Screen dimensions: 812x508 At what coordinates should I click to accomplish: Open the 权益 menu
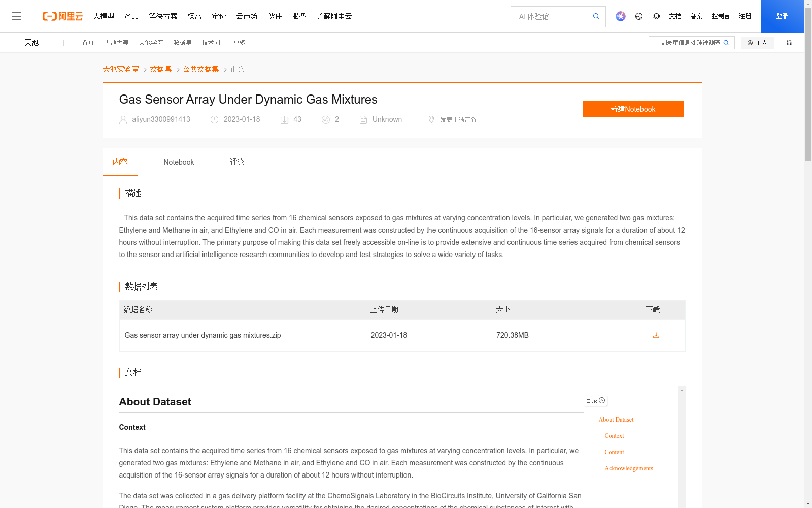coord(194,16)
